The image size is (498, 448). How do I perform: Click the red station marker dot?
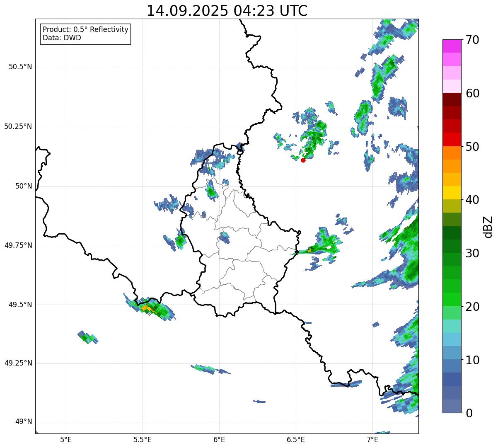point(303,160)
